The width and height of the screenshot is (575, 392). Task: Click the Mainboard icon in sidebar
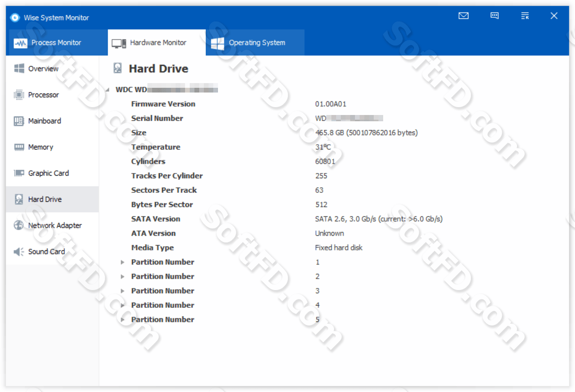(x=19, y=121)
